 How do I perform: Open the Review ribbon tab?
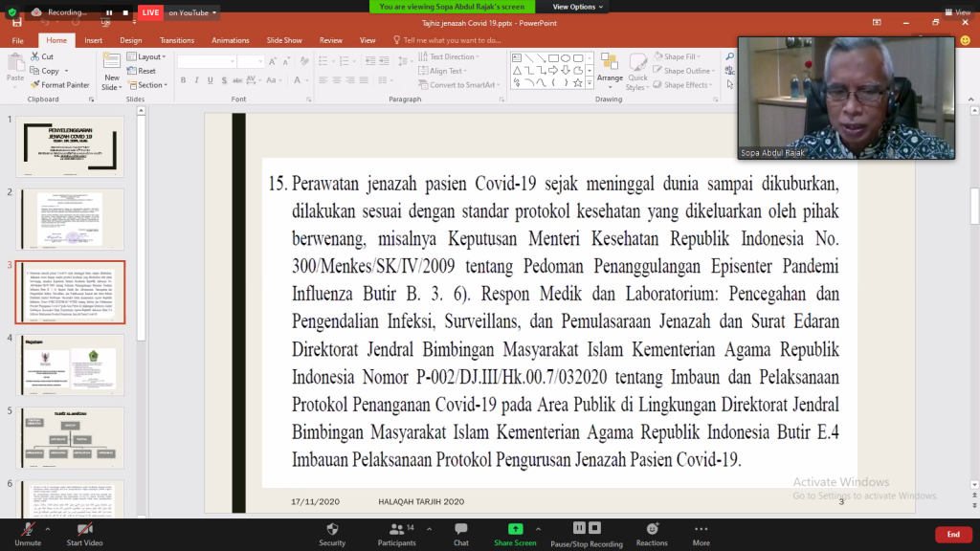(330, 40)
